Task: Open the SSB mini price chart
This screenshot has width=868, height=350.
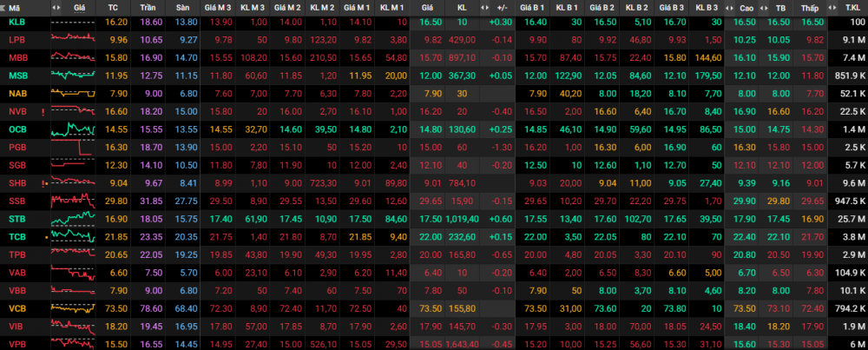Action: tap(73, 201)
